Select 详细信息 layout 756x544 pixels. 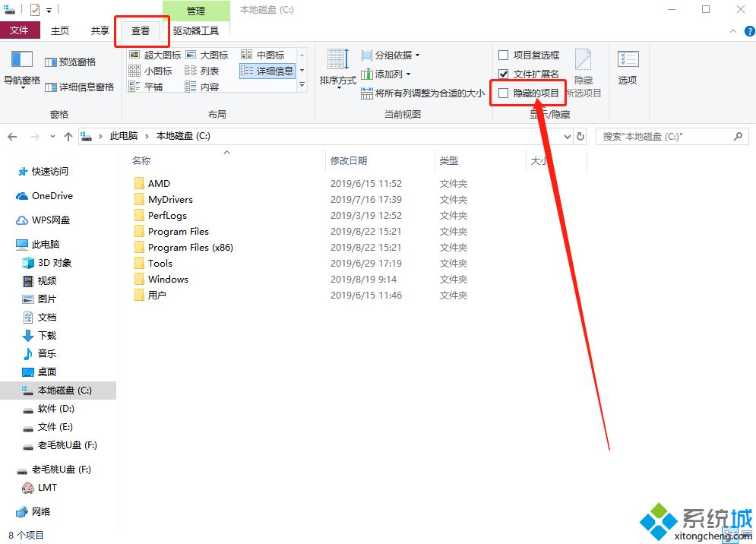coord(267,71)
